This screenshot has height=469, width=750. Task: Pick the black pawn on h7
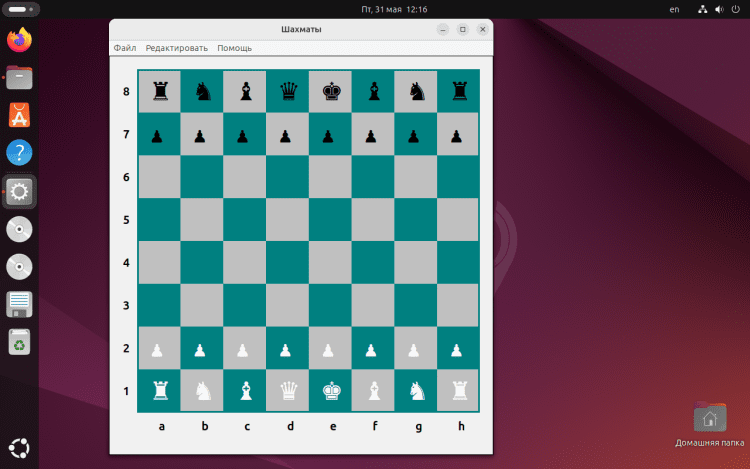tap(456, 137)
